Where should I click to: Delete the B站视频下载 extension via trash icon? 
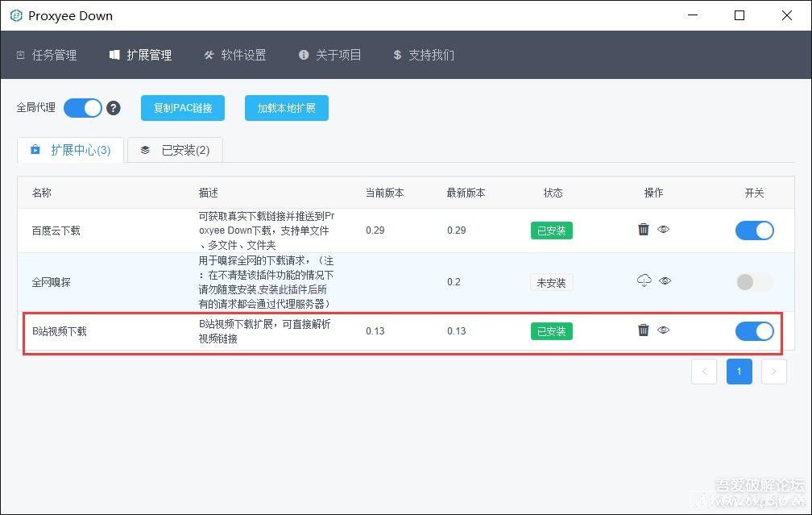point(644,330)
